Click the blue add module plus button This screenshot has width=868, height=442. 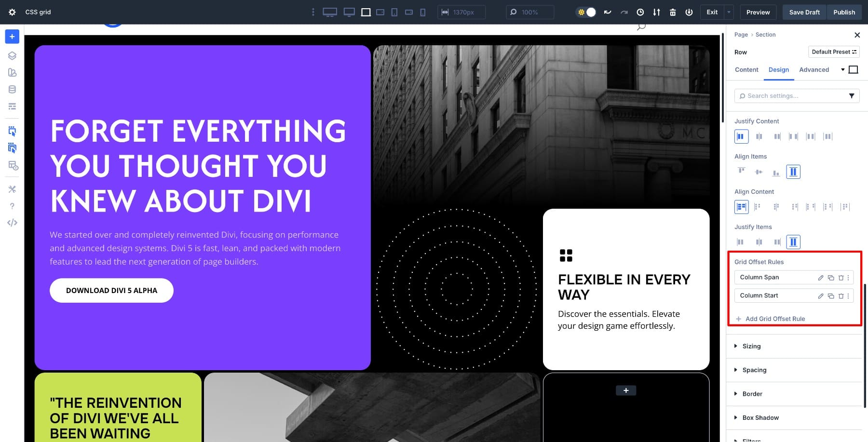tap(12, 37)
